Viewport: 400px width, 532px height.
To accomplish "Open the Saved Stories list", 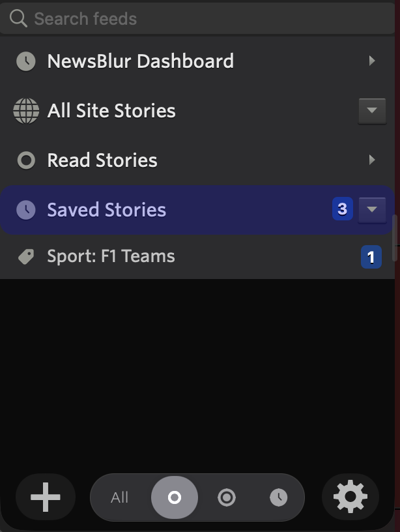I will (107, 210).
